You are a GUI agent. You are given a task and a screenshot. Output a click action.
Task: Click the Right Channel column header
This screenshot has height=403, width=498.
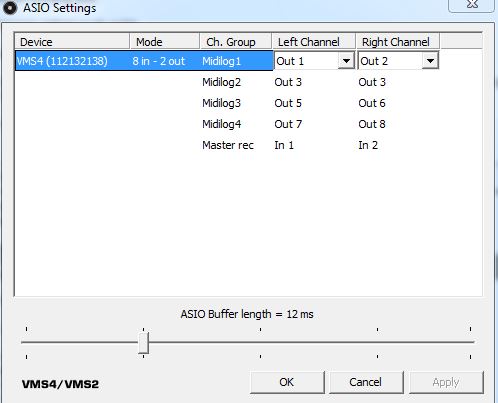(x=398, y=42)
